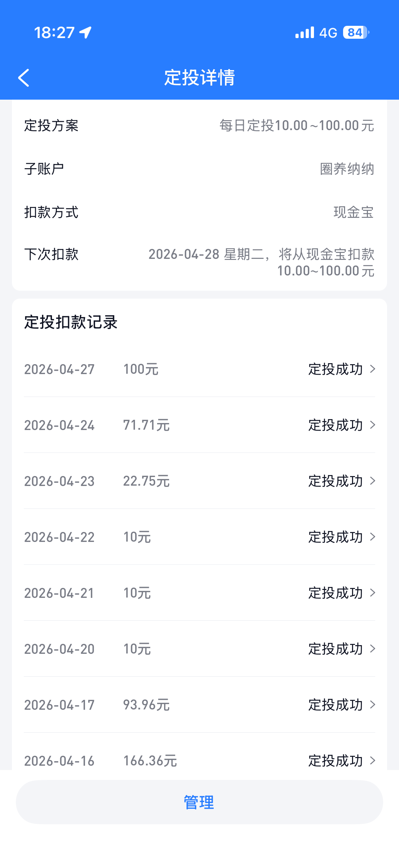Tap the 扣款方式 现金宝 row
The image size is (399, 868).
[199, 212]
